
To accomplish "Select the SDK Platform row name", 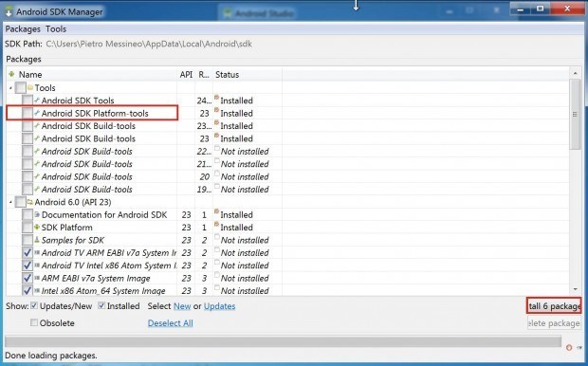I will 66,228.
